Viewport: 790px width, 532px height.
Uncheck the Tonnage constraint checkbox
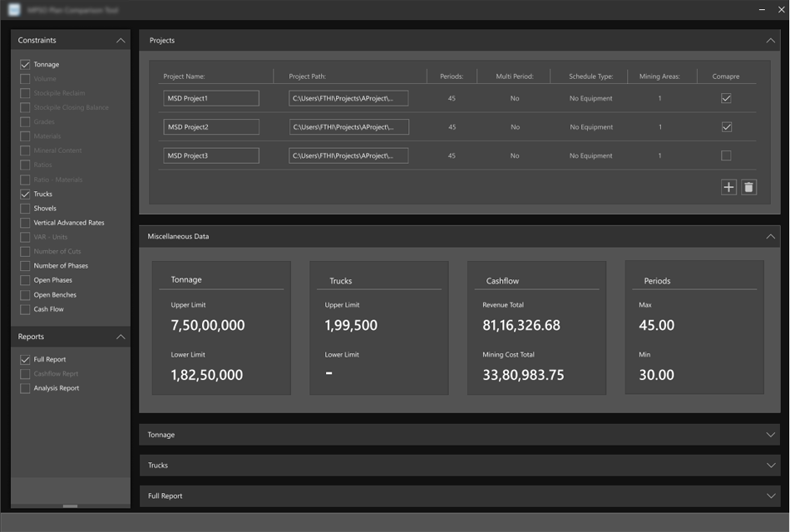[x=25, y=65]
